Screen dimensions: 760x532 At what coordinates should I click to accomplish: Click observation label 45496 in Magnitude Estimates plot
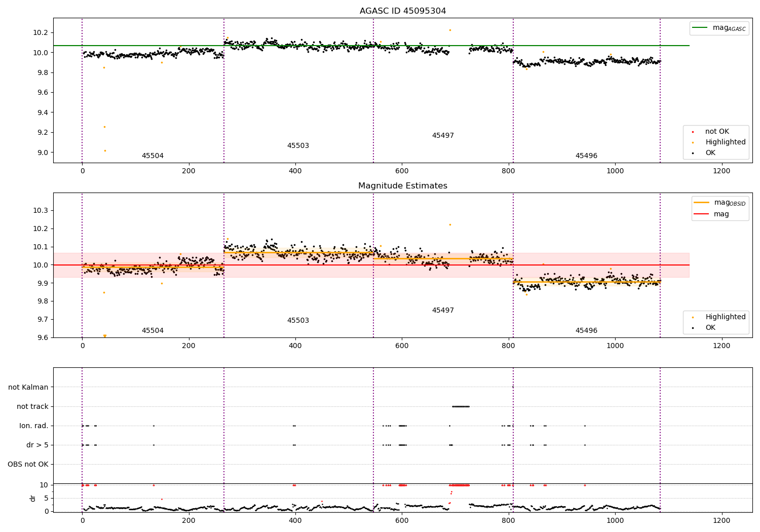click(586, 331)
